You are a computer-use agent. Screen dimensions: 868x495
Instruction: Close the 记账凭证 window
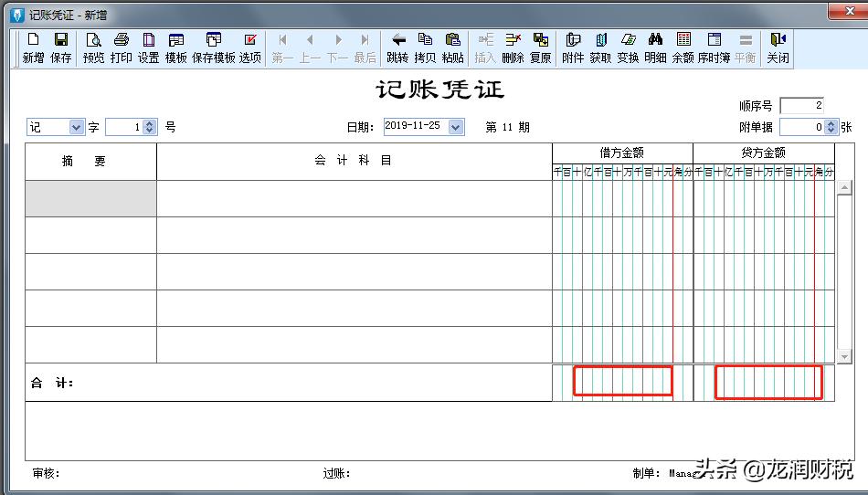point(849,11)
